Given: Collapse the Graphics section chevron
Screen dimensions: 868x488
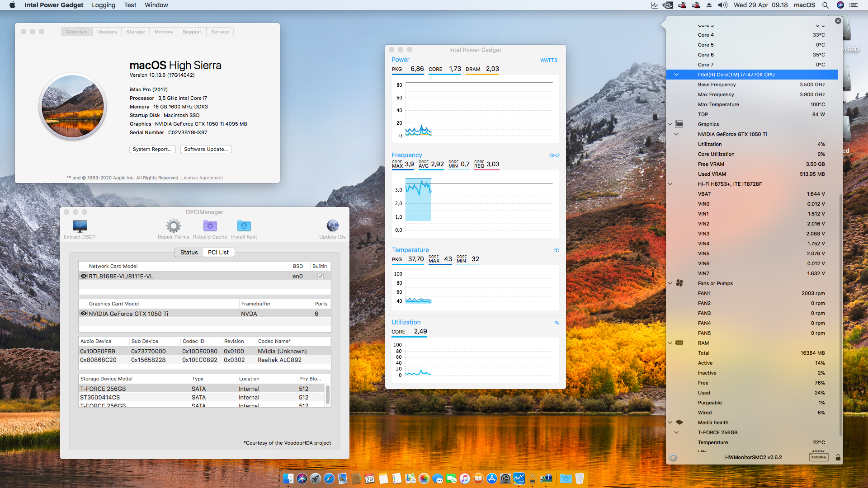Looking at the screenshot, I should (670, 124).
